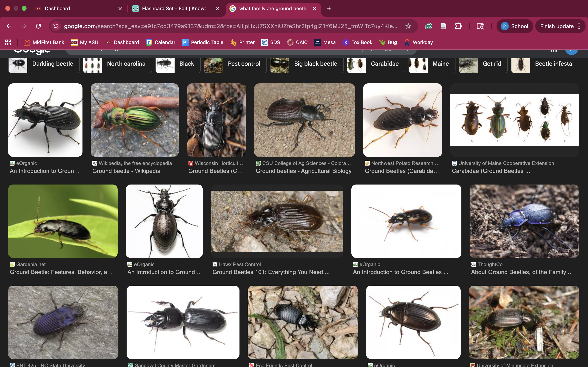Bookmark this page with star icon

click(408, 26)
